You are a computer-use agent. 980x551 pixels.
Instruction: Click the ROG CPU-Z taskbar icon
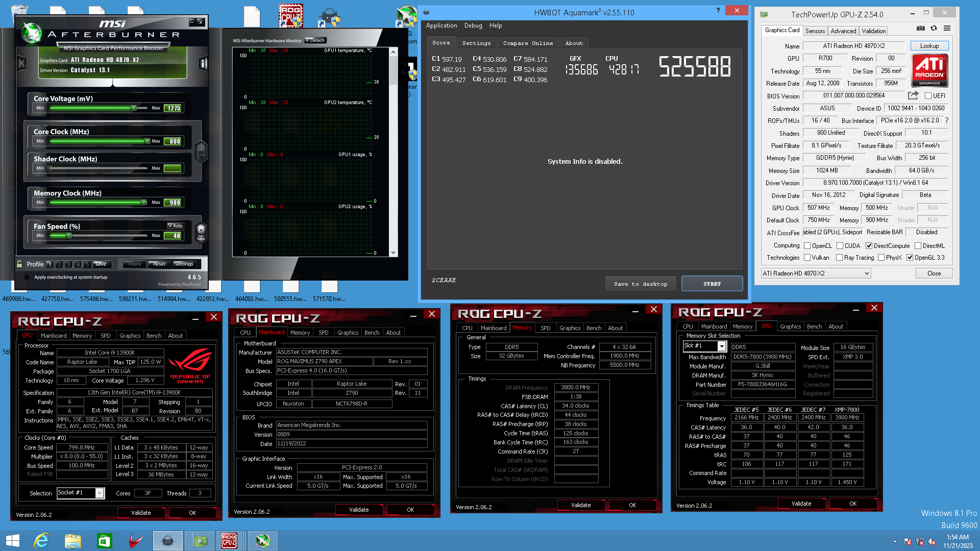click(x=229, y=541)
